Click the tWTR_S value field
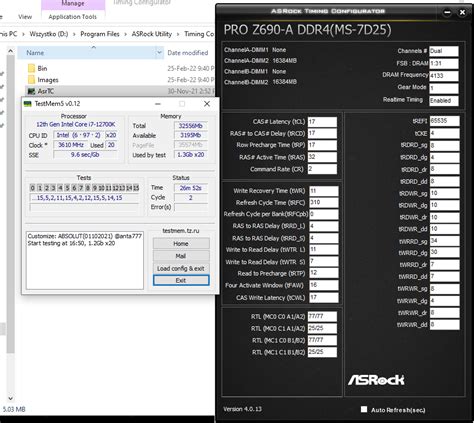474x423 pixels. (324, 262)
